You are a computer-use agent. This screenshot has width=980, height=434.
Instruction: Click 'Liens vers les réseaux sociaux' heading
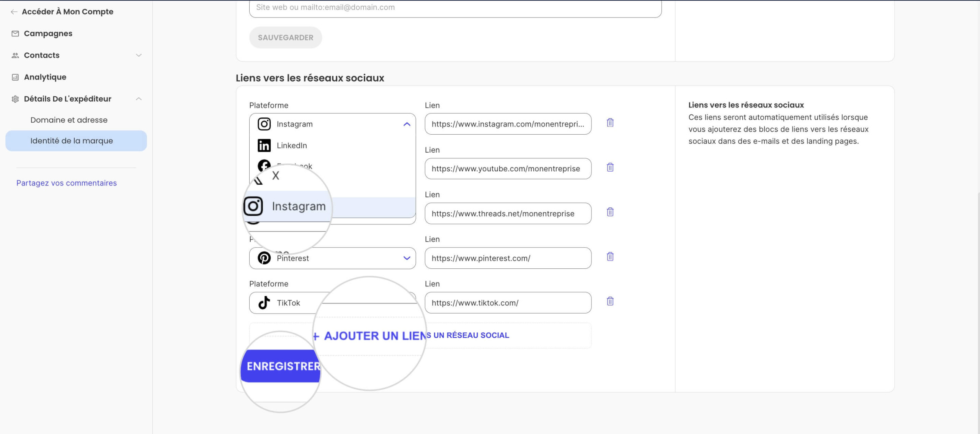click(310, 78)
